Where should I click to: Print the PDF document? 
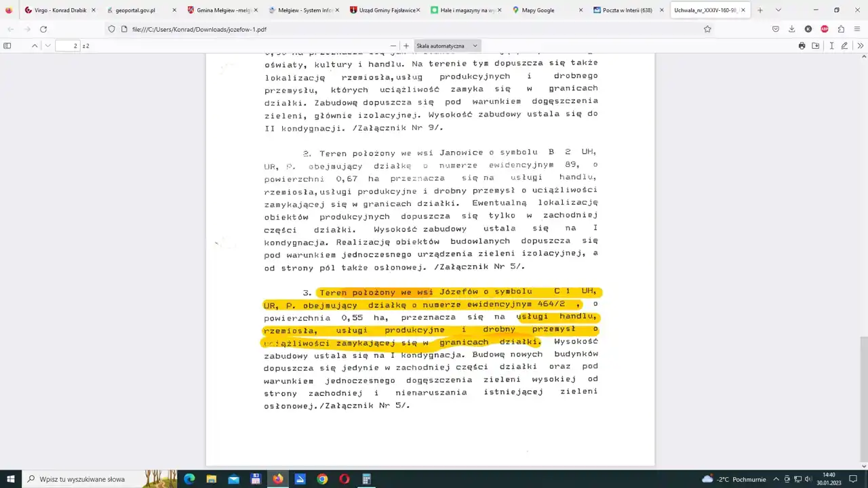click(x=802, y=45)
